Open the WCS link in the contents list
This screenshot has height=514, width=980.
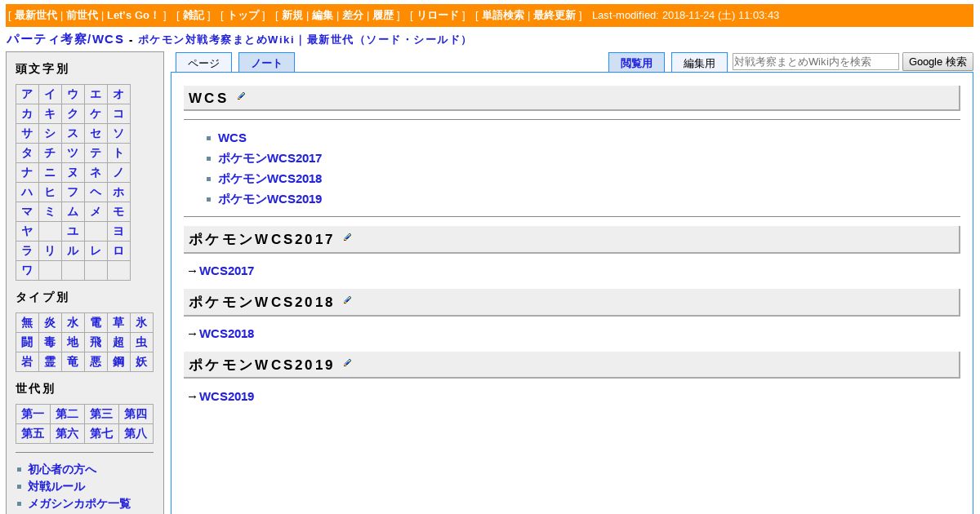click(232, 138)
